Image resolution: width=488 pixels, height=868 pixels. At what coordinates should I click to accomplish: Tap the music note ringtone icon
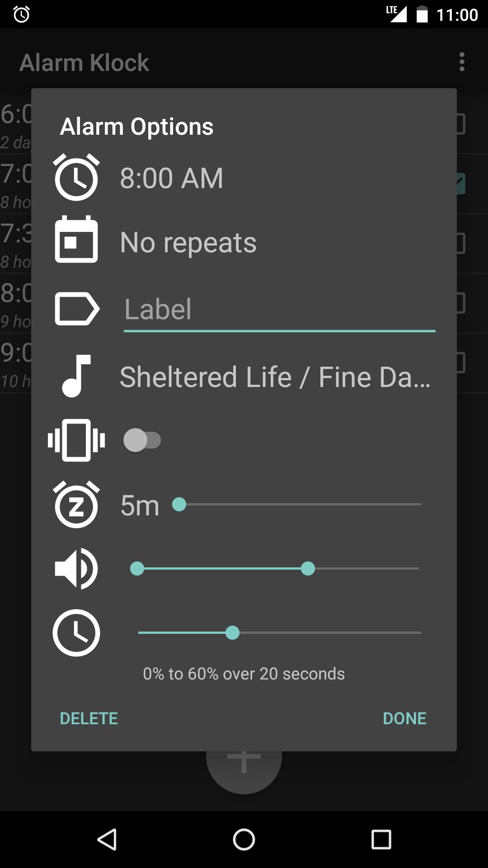click(x=77, y=376)
